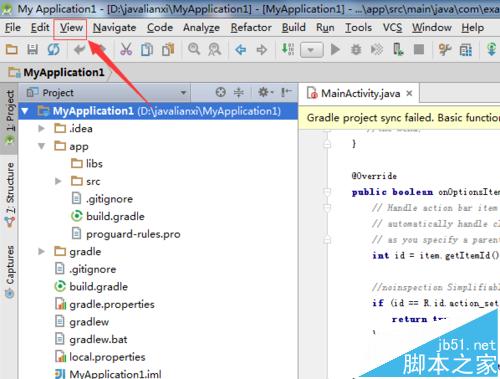Select the libs folder
This screenshot has height=379, width=500.
point(87,164)
